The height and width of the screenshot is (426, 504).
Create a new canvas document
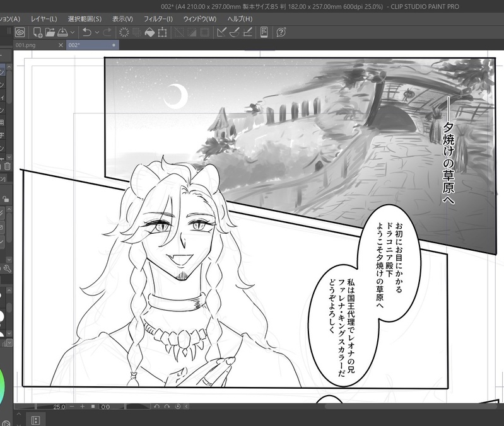pos(38,32)
